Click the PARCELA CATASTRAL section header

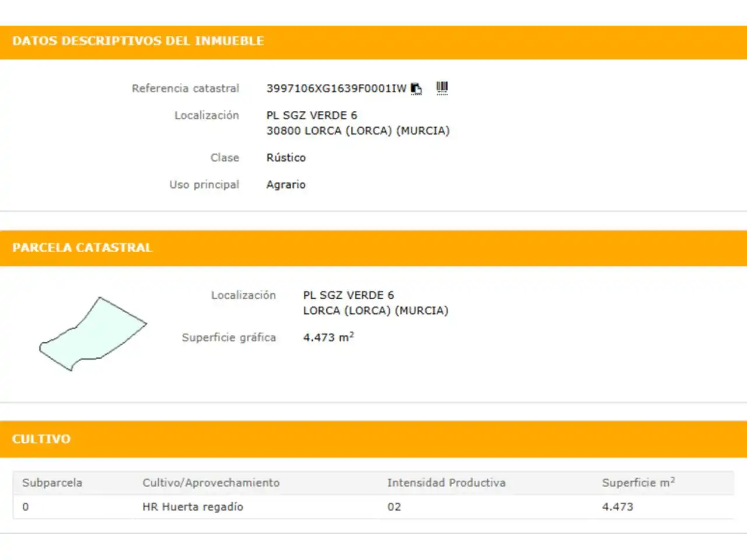(82, 247)
